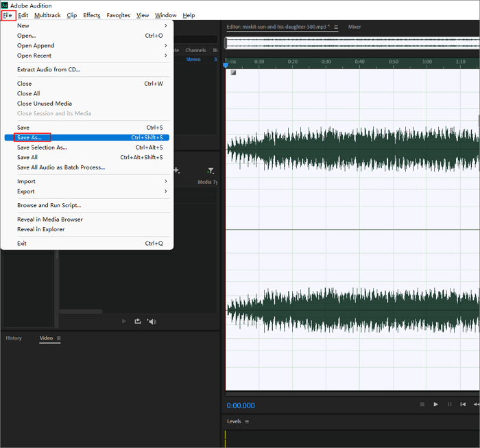This screenshot has height=448, width=480.
Task: Click the Levels meter bar
Action: click(352, 438)
